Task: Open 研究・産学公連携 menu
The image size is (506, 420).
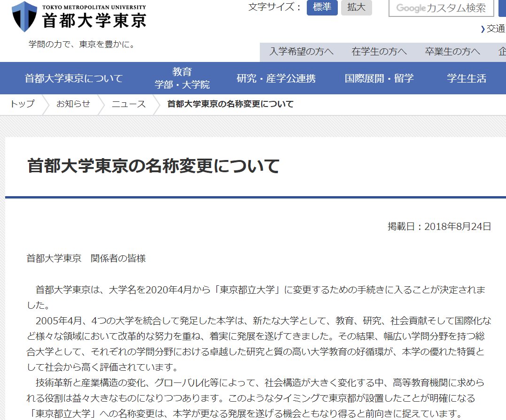Action: tap(276, 78)
